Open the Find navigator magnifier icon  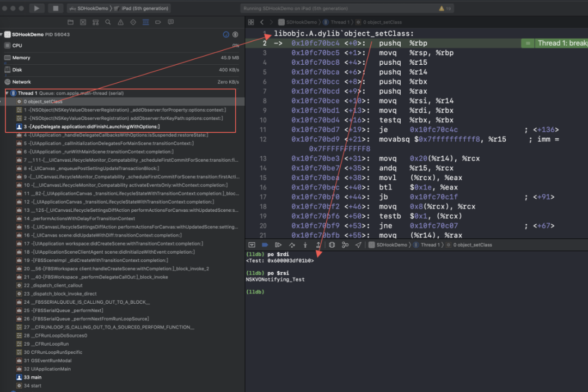click(108, 22)
